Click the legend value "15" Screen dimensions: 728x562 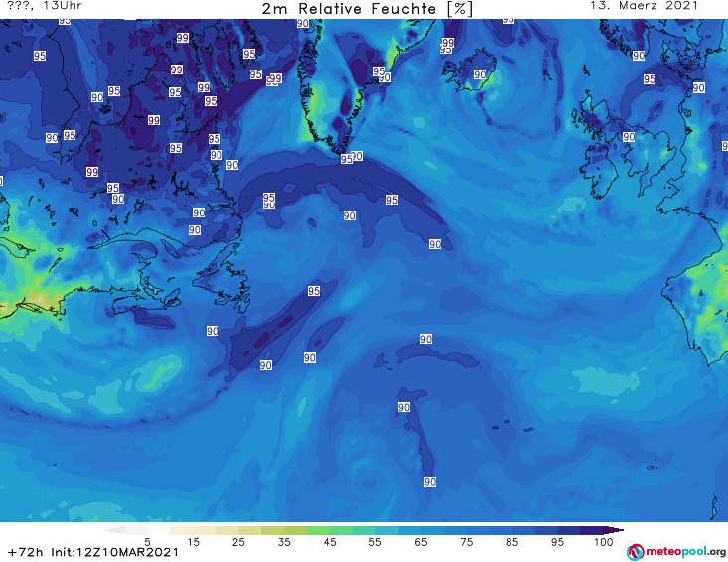[x=193, y=542]
